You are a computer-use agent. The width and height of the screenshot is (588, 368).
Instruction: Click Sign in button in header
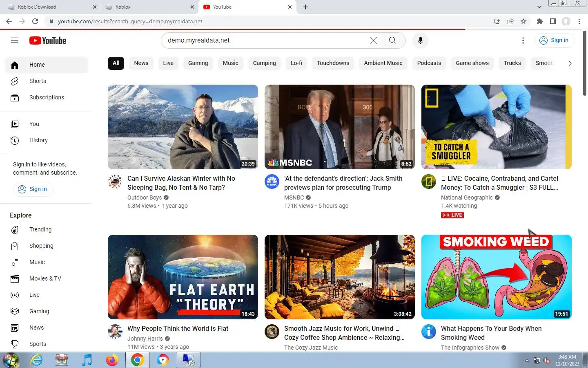[554, 40]
